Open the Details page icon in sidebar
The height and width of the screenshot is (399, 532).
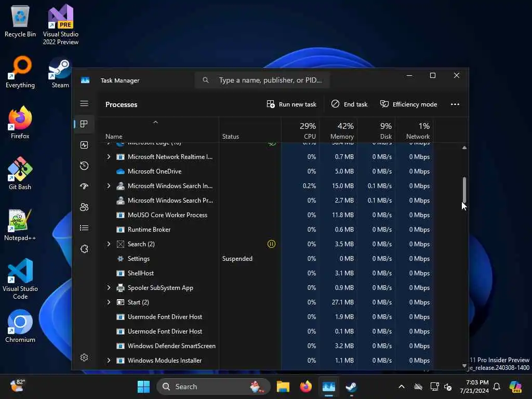(x=84, y=228)
